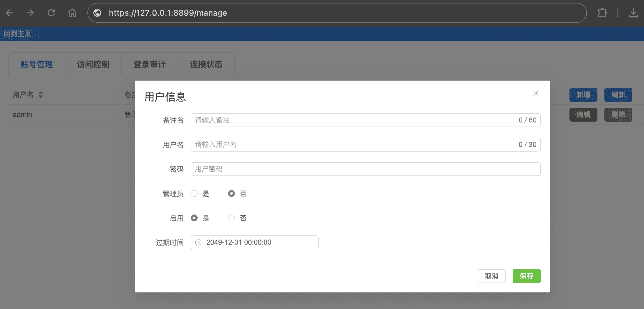Click 编辑 for the admin row
This screenshot has height=309, width=644.
[583, 115]
